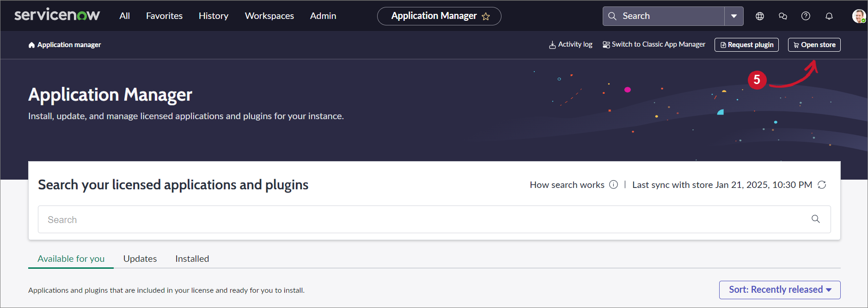This screenshot has width=868, height=308.
Task: Open the History menu
Action: pos(214,16)
